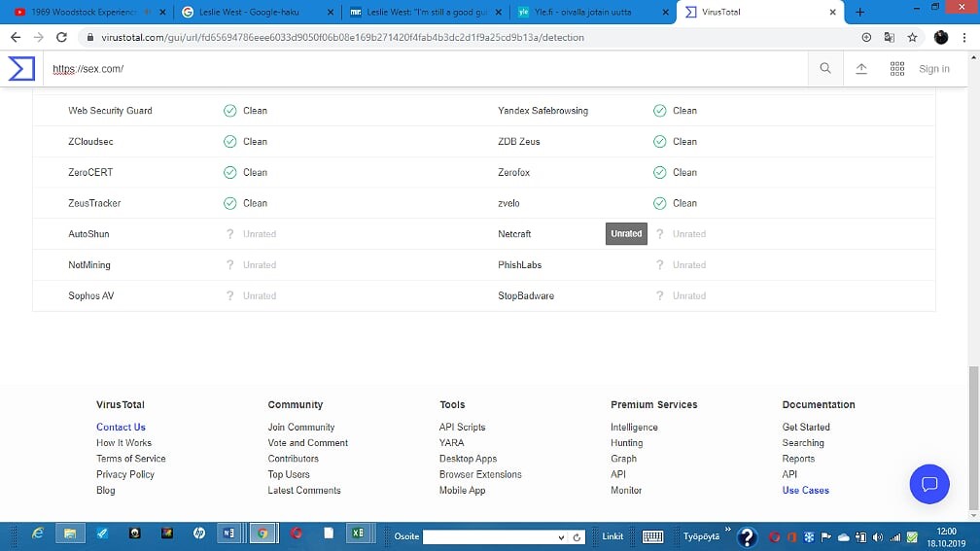
Task: Click the Use Cases documentation link
Action: tap(805, 490)
